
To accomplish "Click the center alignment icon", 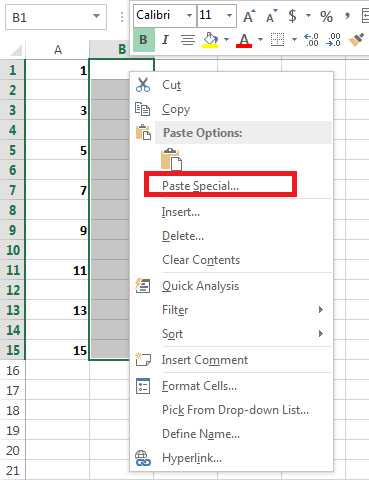I will pyautogui.click(x=188, y=40).
